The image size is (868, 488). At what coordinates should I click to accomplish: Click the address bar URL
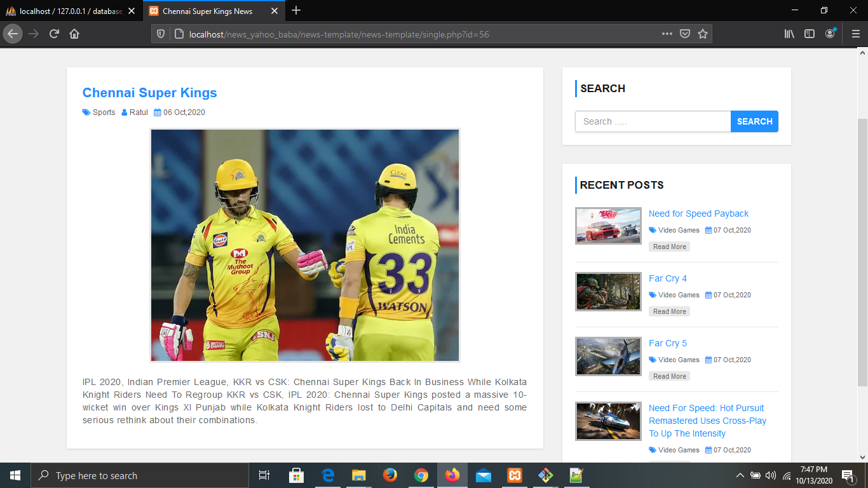339,34
